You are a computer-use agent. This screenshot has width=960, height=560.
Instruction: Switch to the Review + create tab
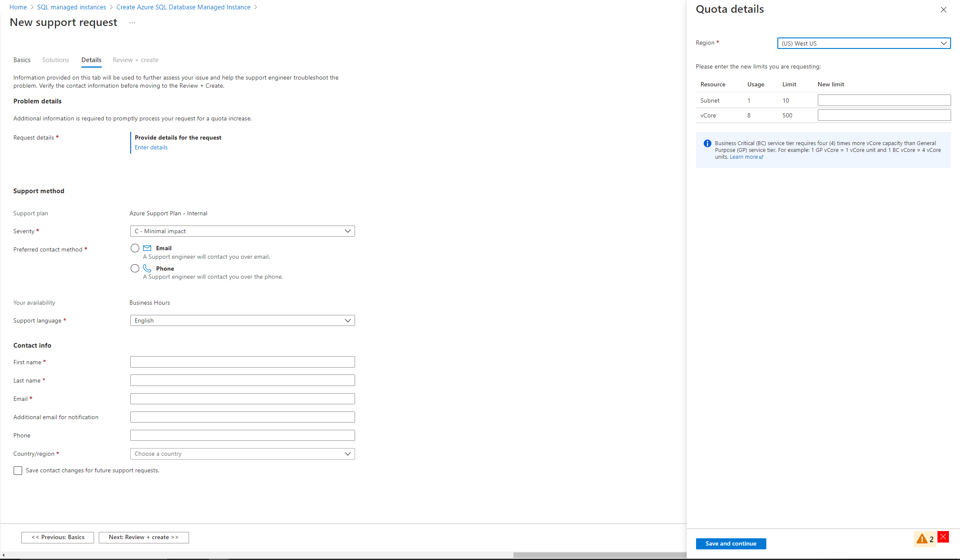[x=135, y=59]
